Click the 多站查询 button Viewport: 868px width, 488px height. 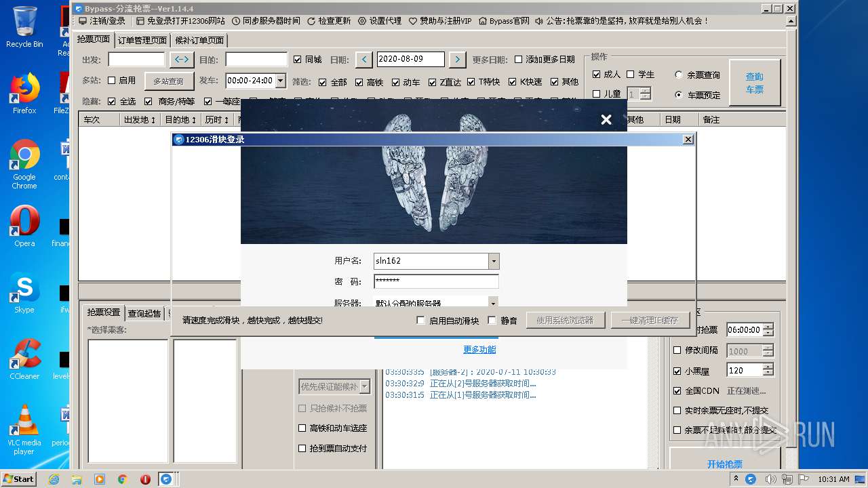pyautogui.click(x=168, y=81)
